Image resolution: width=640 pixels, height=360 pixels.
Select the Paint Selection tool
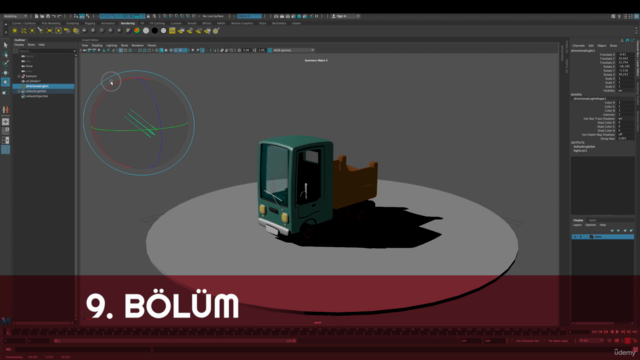(x=5, y=64)
